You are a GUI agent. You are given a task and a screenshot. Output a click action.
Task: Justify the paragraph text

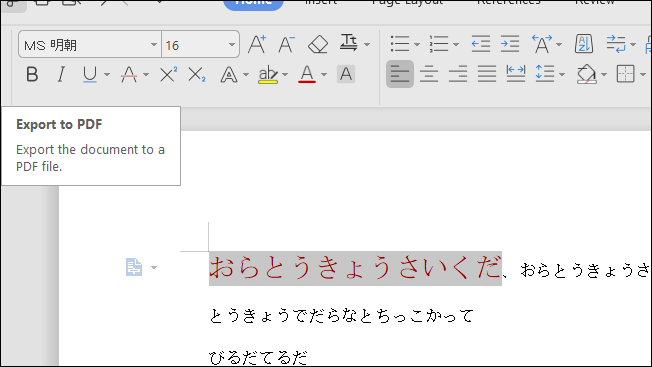pyautogui.click(x=487, y=74)
